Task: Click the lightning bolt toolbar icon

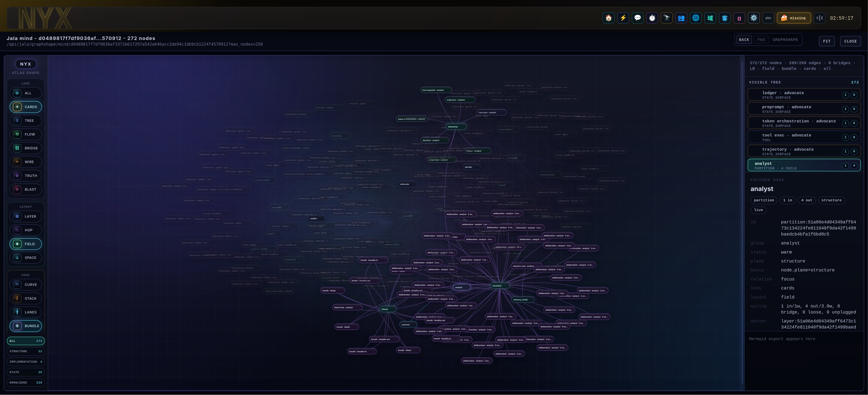Action: point(623,18)
